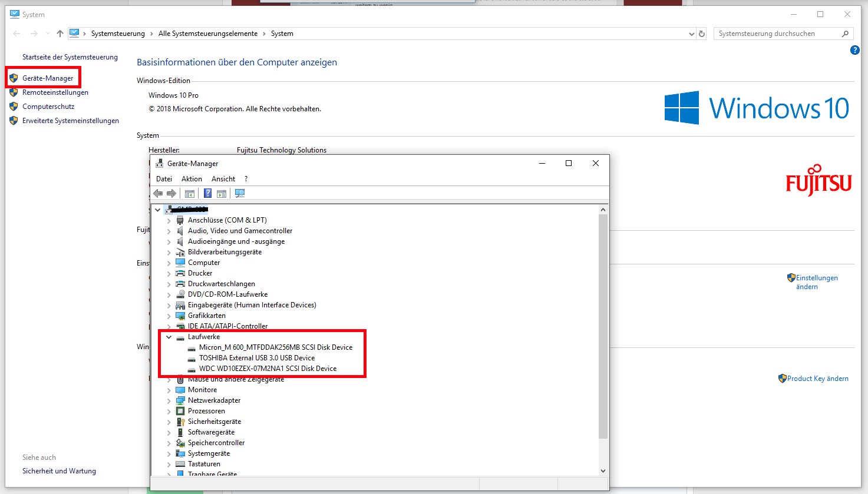Click the Netzwerkadapter icon

pos(180,400)
